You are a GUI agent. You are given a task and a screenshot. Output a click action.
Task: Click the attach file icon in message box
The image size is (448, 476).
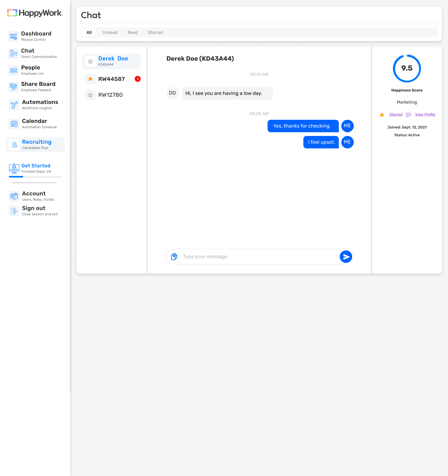pyautogui.click(x=174, y=257)
